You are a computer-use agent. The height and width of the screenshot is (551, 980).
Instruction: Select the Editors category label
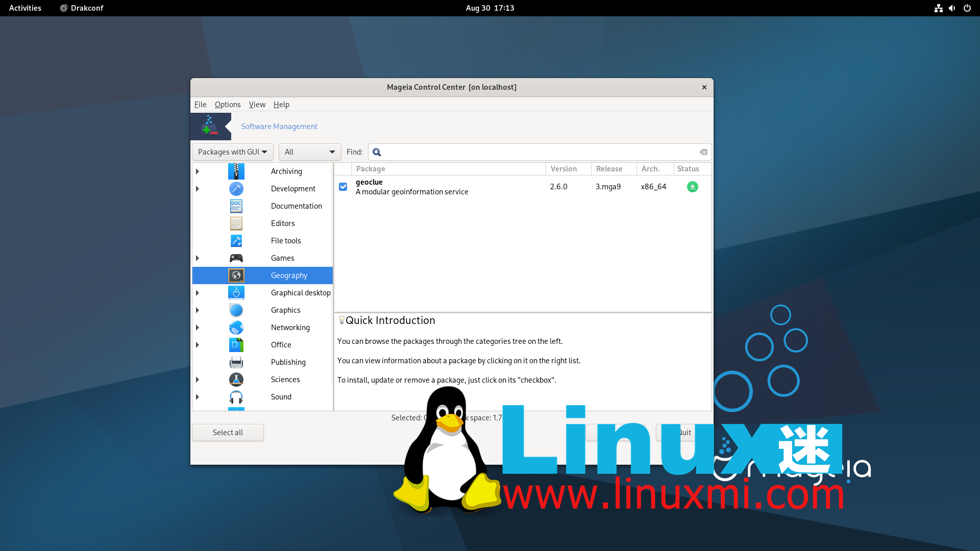283,223
